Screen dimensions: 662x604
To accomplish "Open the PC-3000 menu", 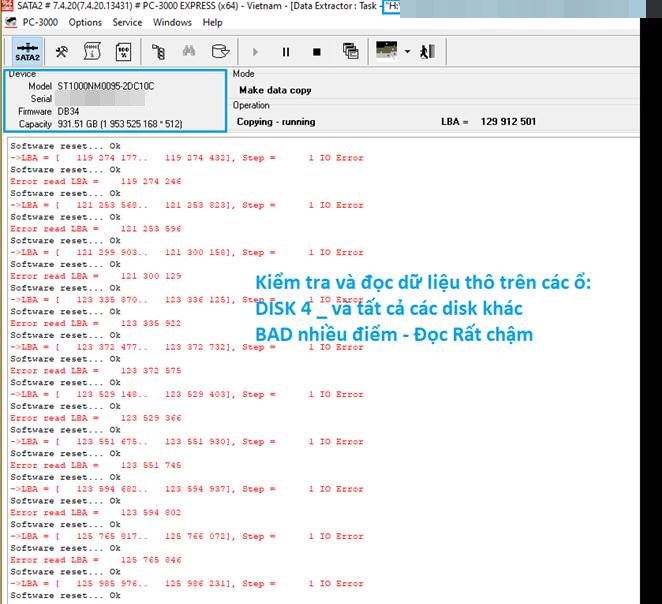I will (x=40, y=22).
